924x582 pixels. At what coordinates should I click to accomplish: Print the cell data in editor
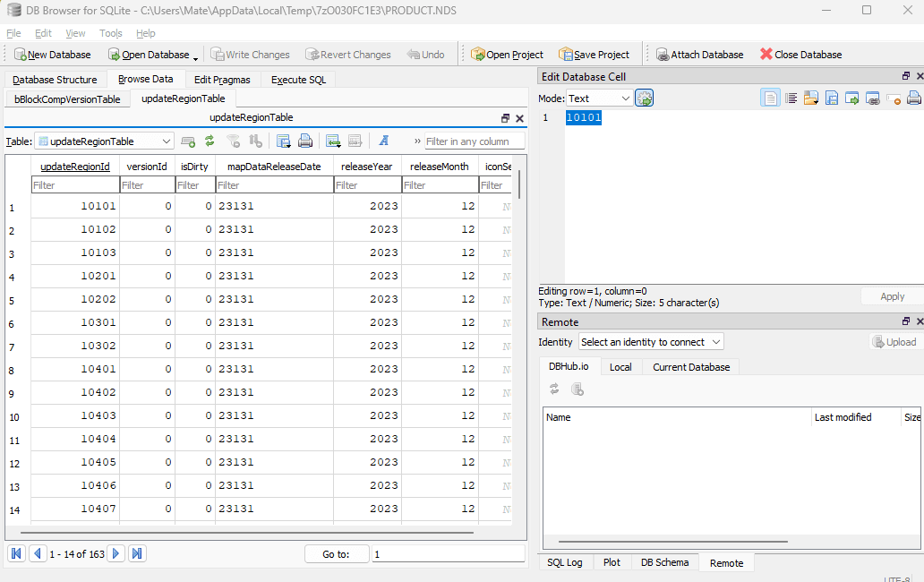(913, 98)
